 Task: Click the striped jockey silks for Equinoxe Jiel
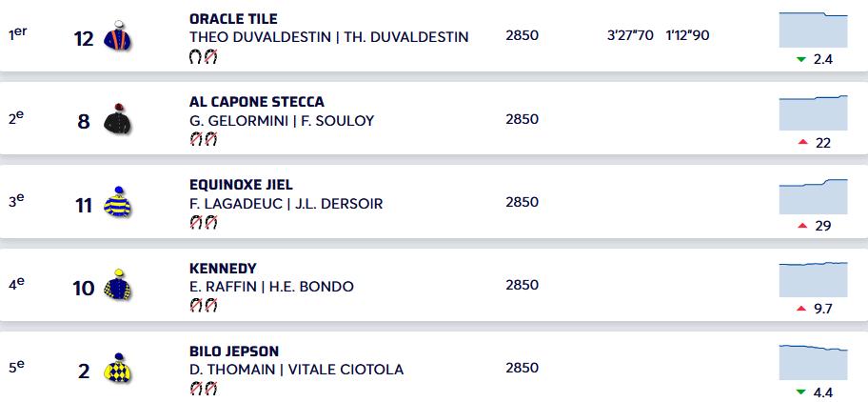tap(119, 202)
